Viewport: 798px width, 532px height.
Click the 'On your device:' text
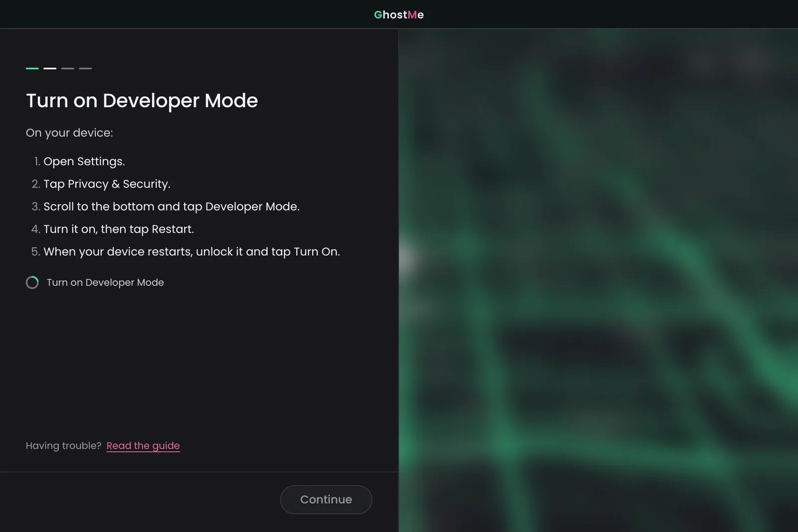click(x=69, y=133)
